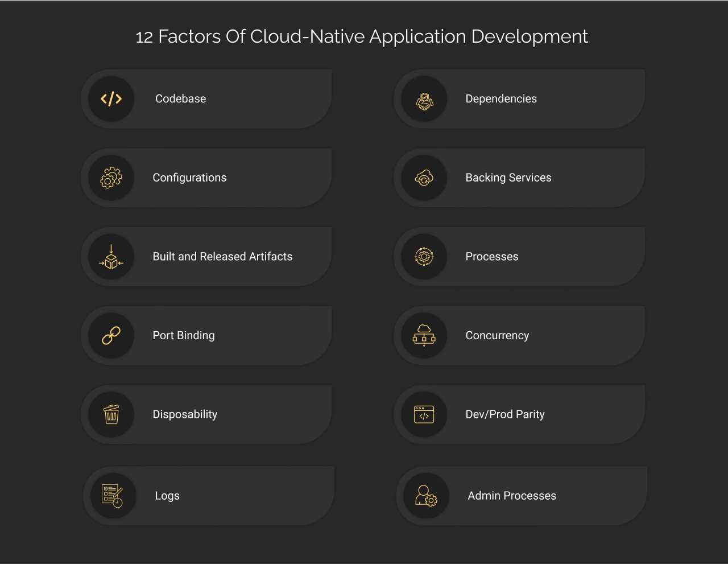Screen dimensions: 728x564
Task: Select the circular gear Processes icon
Action: (x=424, y=256)
